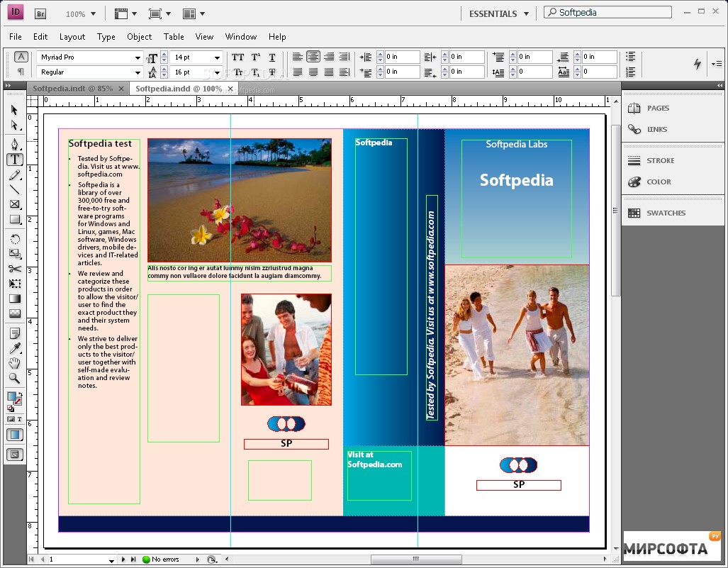
Task: Open the Regular font style dropdown
Action: pyautogui.click(x=138, y=72)
